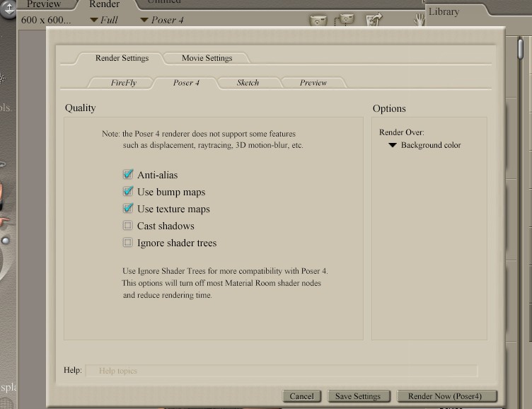Click the Save Settings button
Screen dimensions: 532x409
[x=357, y=396]
